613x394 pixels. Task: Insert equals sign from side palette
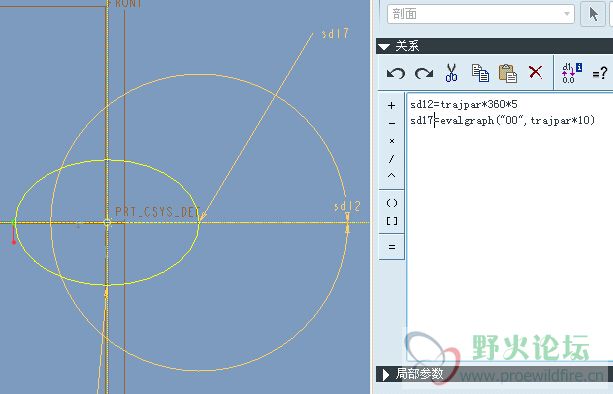(391, 247)
